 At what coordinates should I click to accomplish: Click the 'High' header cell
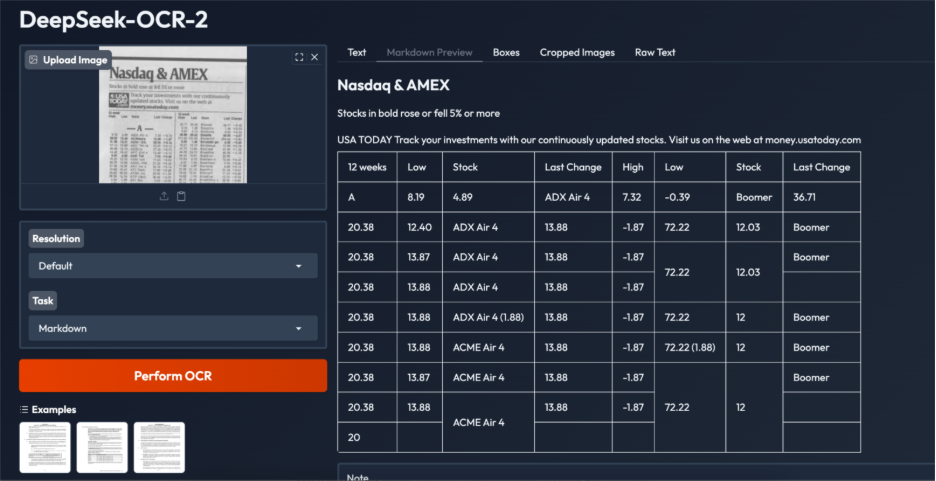click(633, 167)
